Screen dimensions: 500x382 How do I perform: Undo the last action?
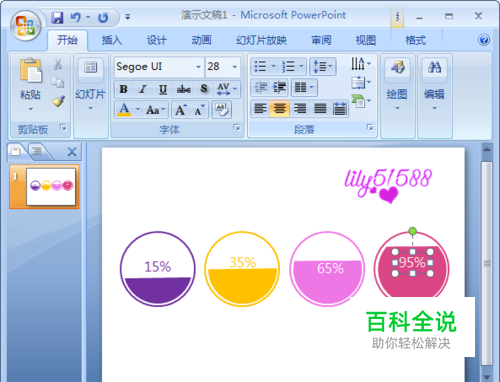pyautogui.click(x=76, y=17)
